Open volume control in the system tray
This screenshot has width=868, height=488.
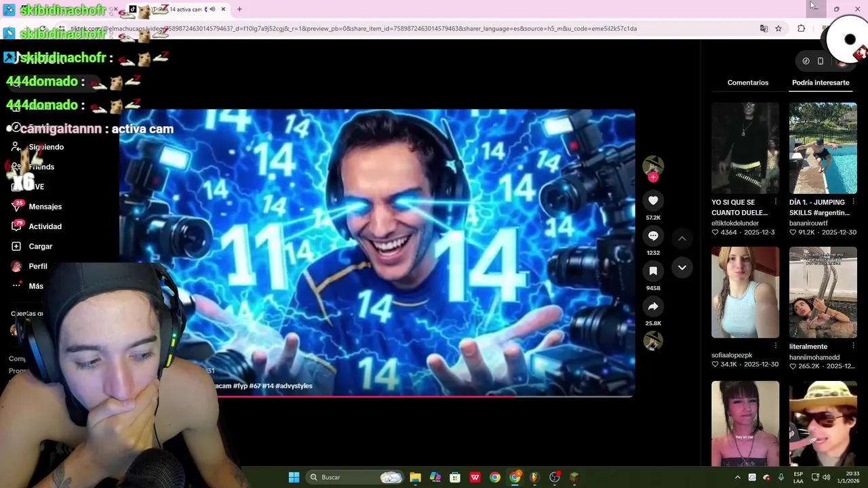pos(826,477)
